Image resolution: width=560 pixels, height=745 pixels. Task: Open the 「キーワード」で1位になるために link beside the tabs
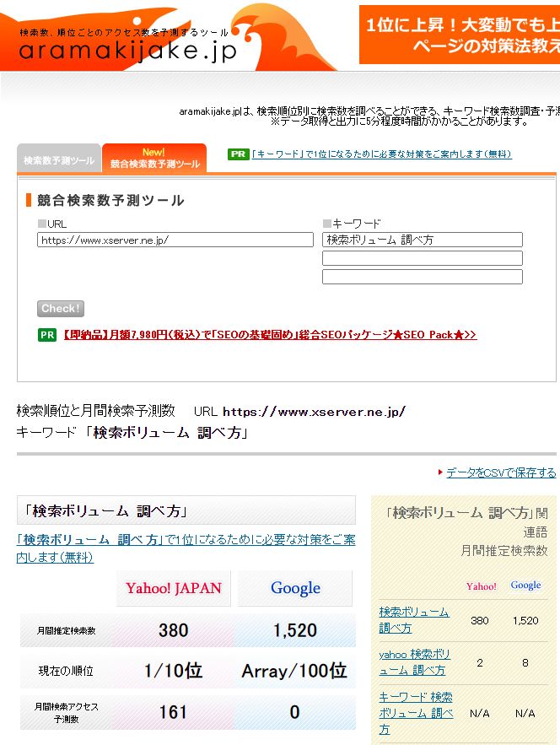[381, 154]
